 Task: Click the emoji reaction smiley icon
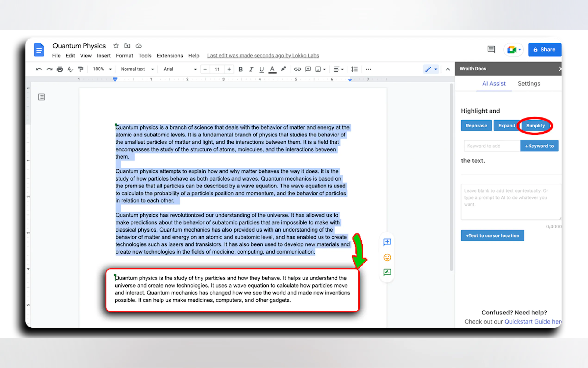click(x=387, y=257)
